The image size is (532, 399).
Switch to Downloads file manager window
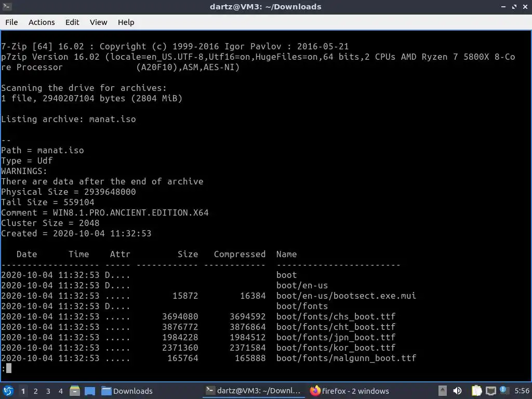127,391
